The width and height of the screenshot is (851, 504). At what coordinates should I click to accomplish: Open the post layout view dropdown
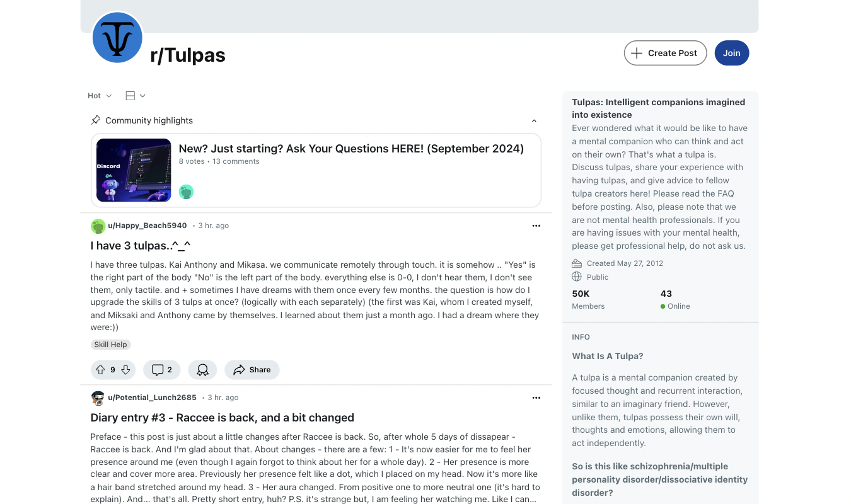click(x=135, y=95)
